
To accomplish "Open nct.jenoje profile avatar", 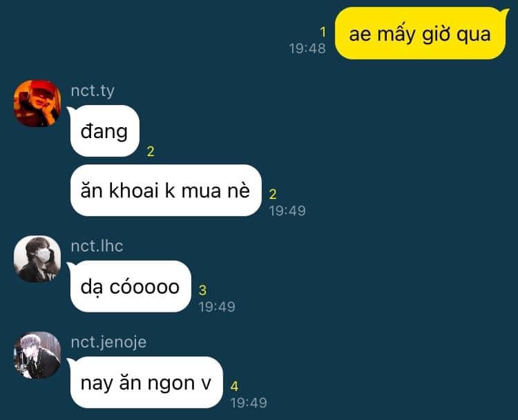I will tap(37, 355).
